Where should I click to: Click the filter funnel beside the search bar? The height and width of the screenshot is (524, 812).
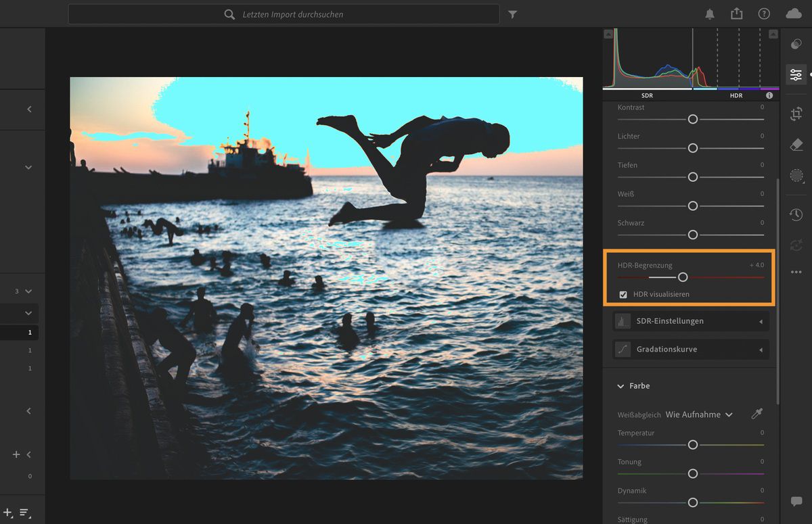point(512,14)
